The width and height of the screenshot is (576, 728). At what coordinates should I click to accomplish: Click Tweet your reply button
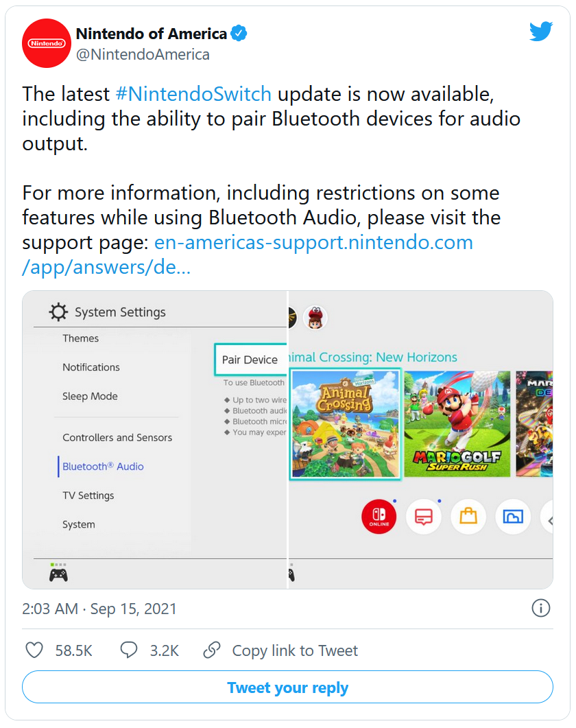pos(287,687)
